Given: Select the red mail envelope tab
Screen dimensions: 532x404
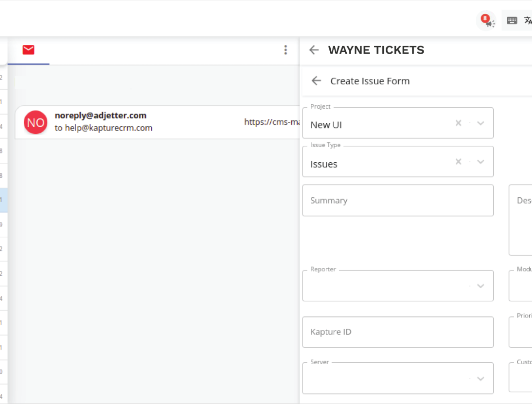Looking at the screenshot, I should click(x=28, y=50).
